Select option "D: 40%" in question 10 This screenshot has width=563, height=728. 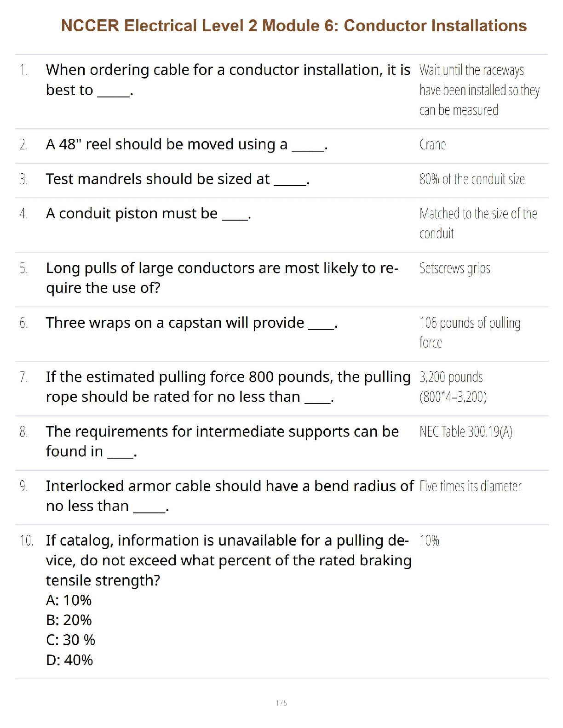[x=69, y=660]
